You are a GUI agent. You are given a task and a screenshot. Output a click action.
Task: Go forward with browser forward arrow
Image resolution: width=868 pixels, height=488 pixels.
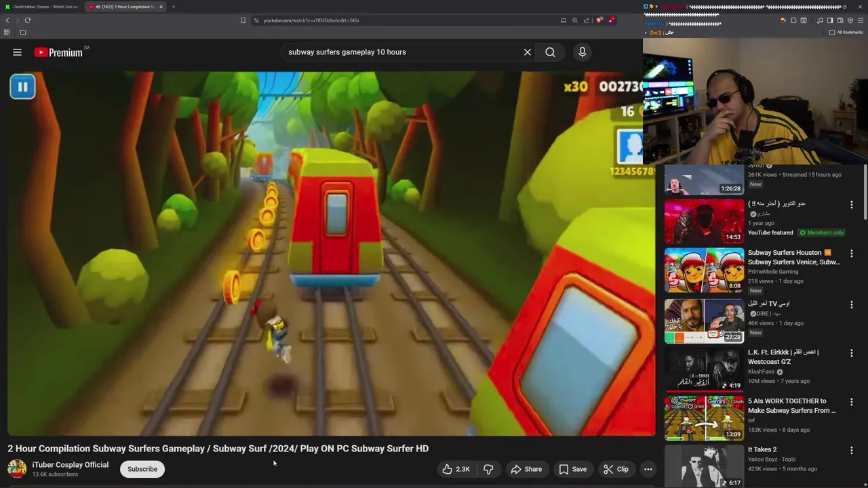point(17,20)
